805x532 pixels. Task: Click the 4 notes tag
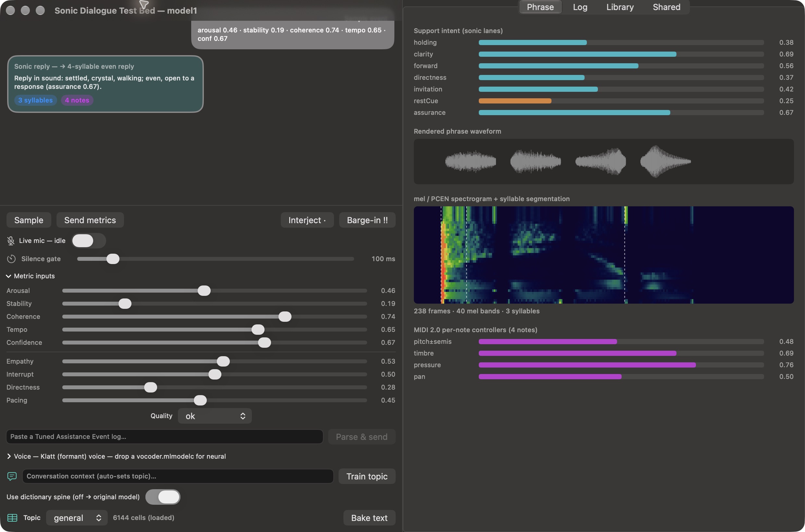[77, 100]
